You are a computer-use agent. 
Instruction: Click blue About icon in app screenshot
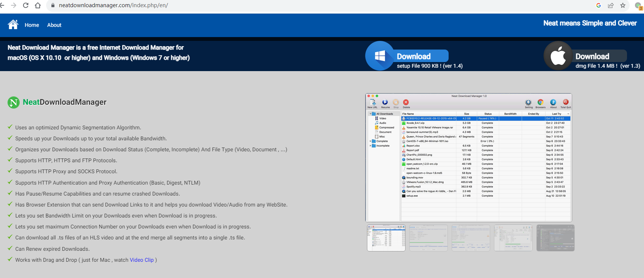[x=553, y=103]
